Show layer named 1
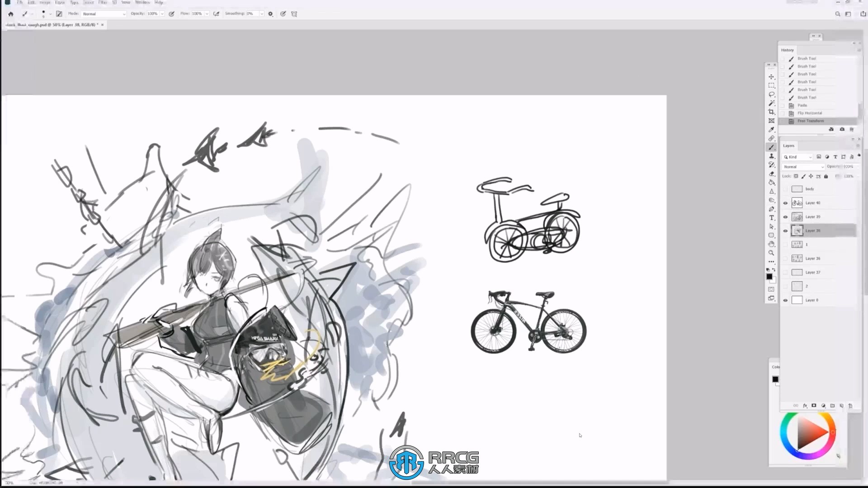The height and width of the screenshot is (488, 868). tap(785, 245)
